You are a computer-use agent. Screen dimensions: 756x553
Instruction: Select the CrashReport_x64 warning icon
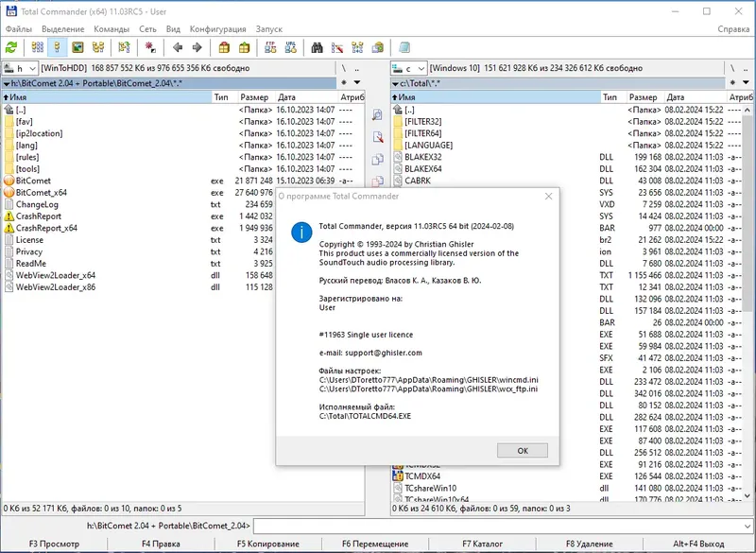[9, 228]
